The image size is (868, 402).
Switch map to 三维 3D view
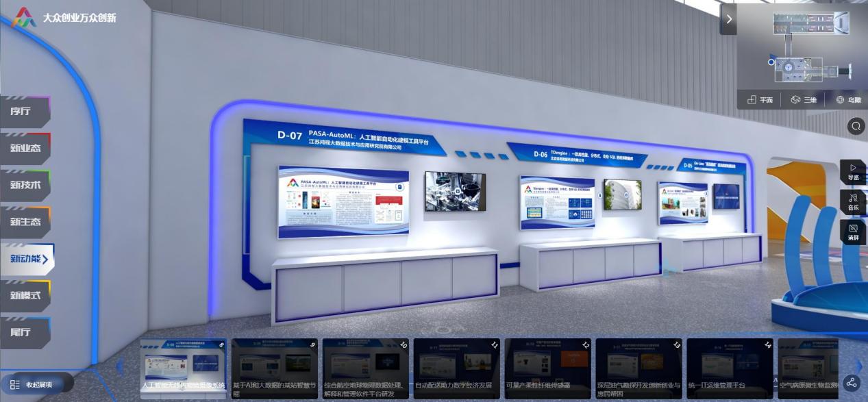click(804, 100)
